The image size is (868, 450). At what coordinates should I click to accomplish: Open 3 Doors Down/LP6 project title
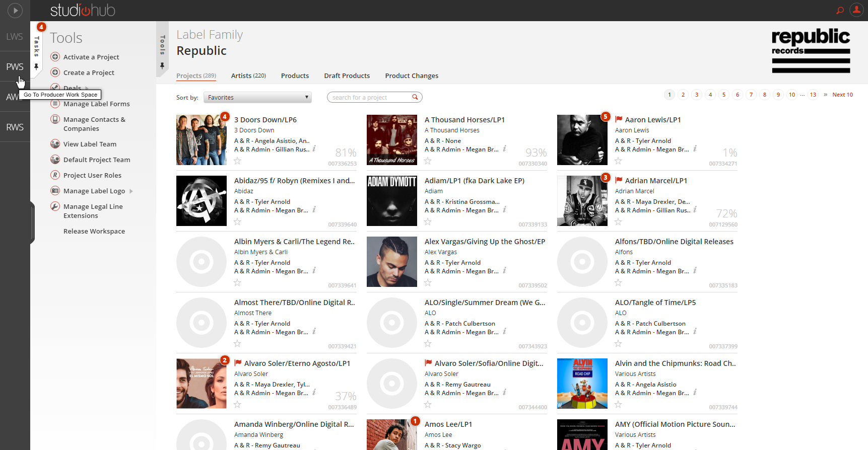click(265, 120)
